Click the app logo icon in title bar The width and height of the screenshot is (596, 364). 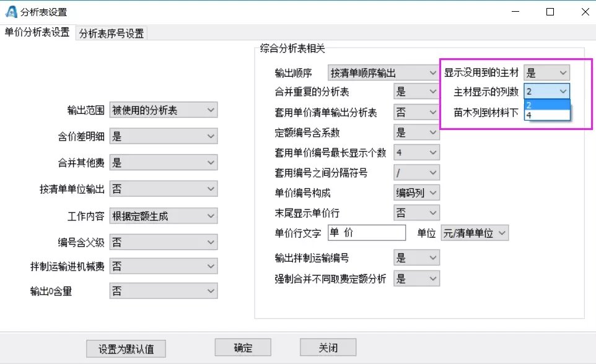[x=11, y=12]
